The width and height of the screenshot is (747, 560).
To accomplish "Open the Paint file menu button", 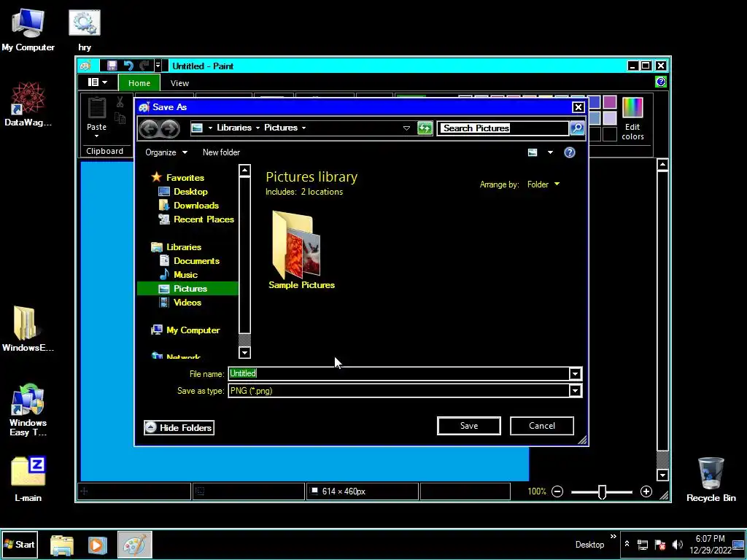I will tap(97, 82).
